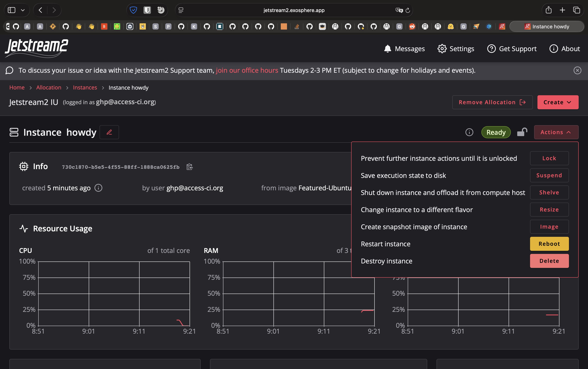
Task: Follow the join our office hours link
Action: pos(247,70)
